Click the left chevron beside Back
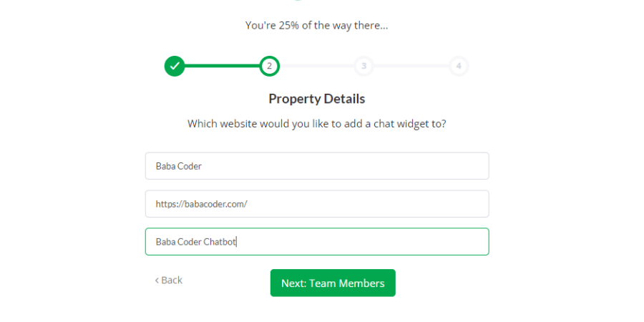Image resolution: width=644 pixels, height=322 pixels. pos(157,280)
